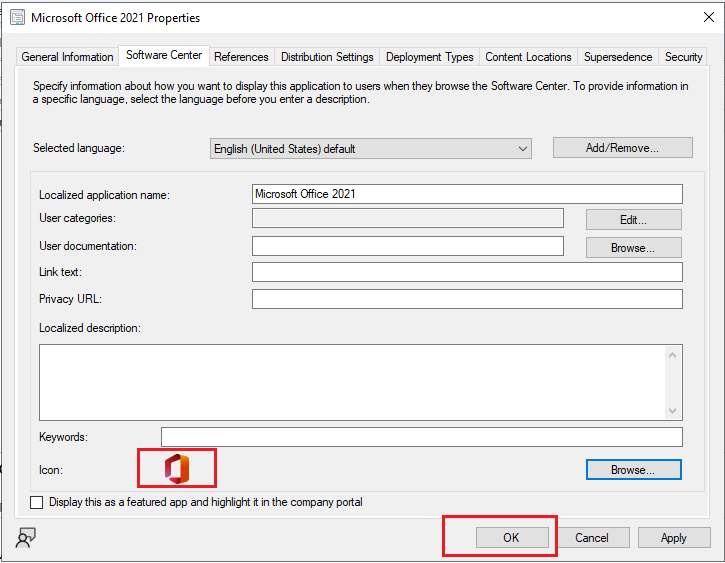Click the Office icon preview thumbnail
The width and height of the screenshot is (725, 563).
[177, 468]
